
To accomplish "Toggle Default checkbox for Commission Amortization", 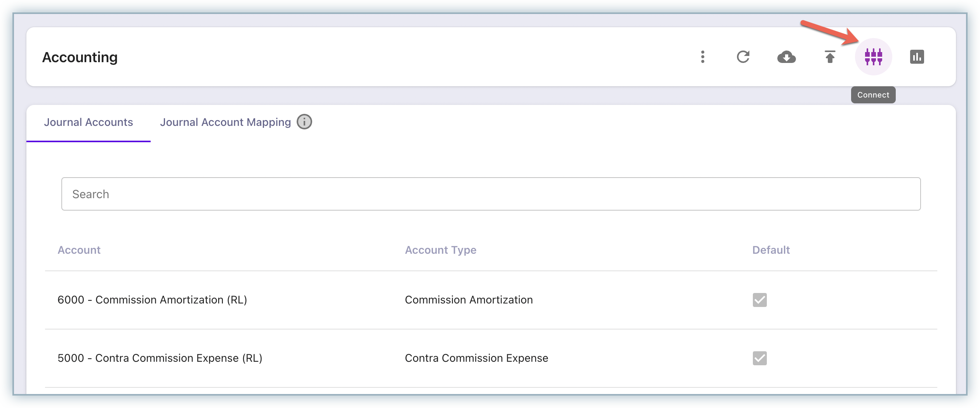I will pos(759,300).
